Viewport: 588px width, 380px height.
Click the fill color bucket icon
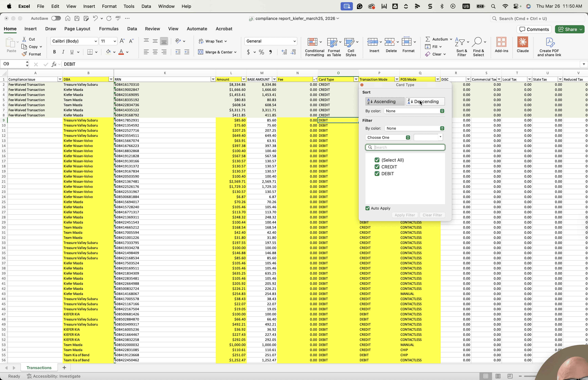pyautogui.click(x=108, y=52)
